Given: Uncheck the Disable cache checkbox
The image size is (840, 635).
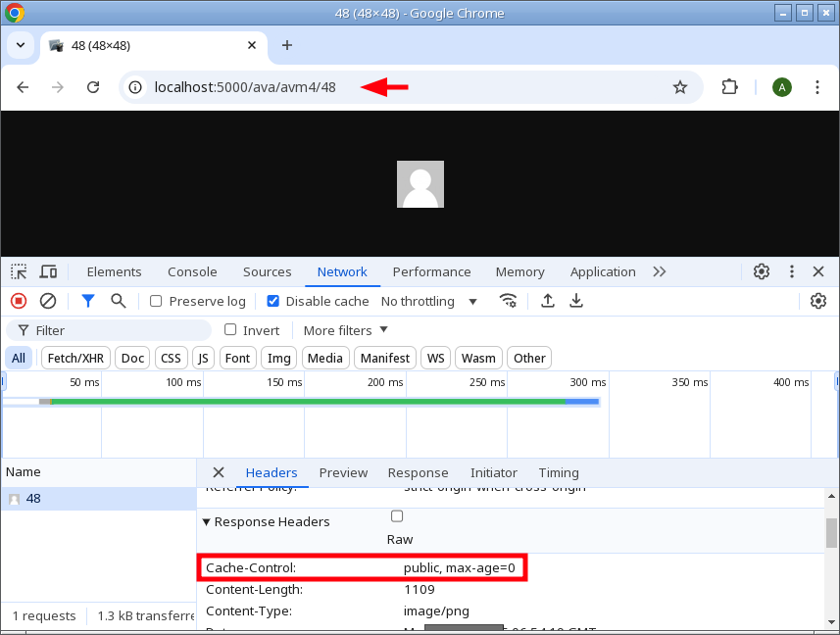Looking at the screenshot, I should click(x=272, y=302).
